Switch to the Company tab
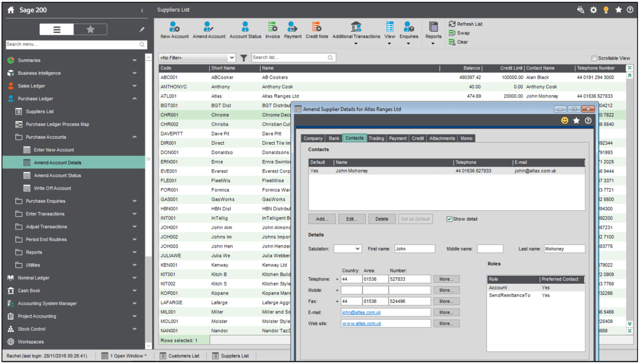This screenshot has height=364, width=640. click(313, 138)
